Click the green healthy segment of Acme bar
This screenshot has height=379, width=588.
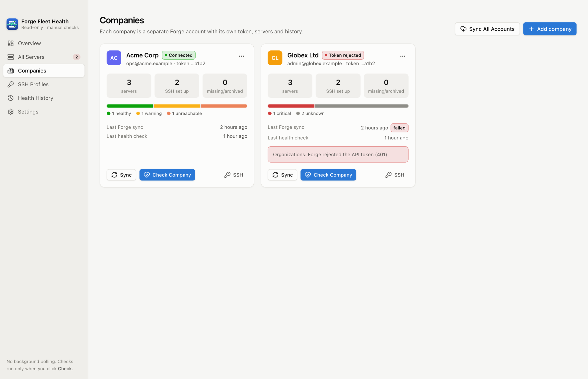point(130,106)
